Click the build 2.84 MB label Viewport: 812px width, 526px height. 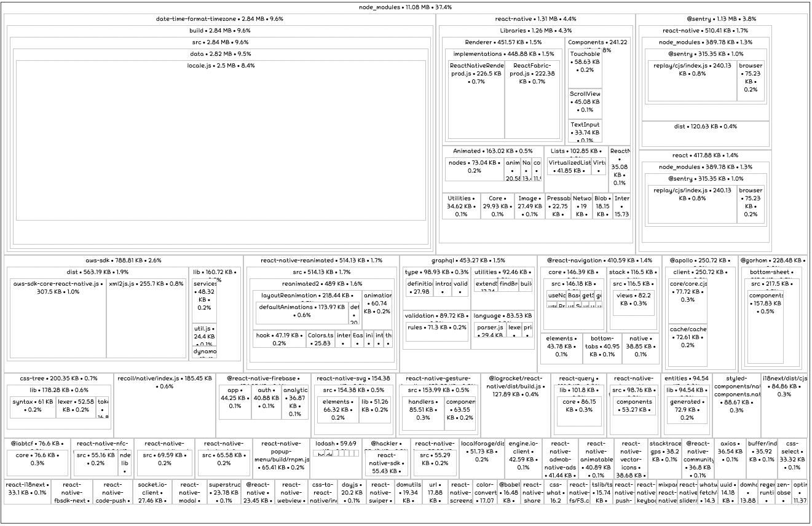219,30
